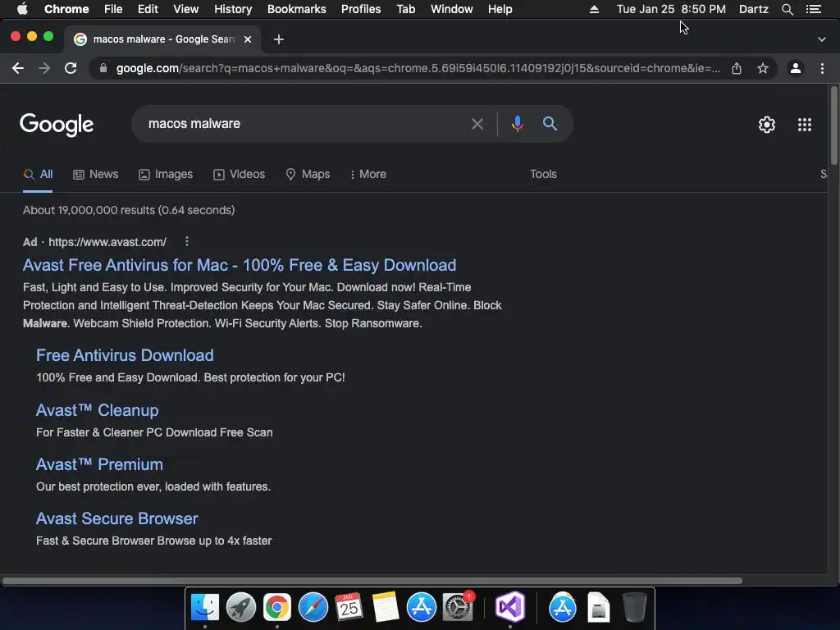Open Notification Center list icon
The image size is (840, 630).
813,9
